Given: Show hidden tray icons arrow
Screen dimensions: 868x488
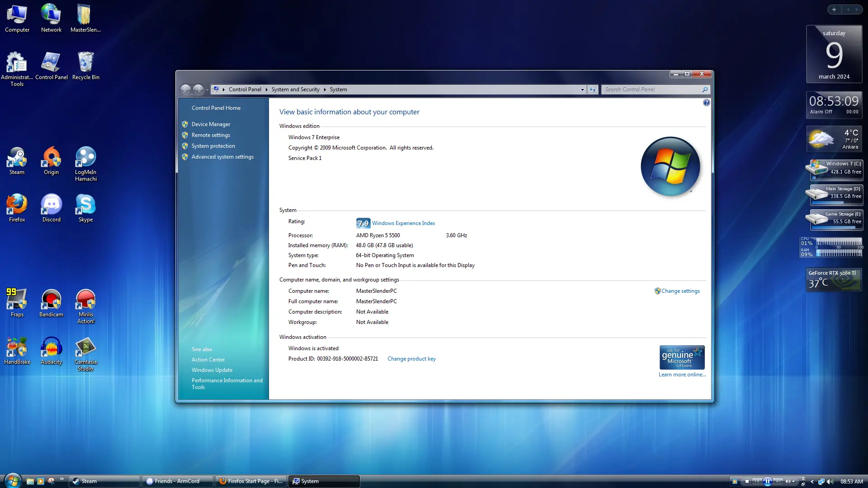Looking at the screenshot, I should (812, 482).
